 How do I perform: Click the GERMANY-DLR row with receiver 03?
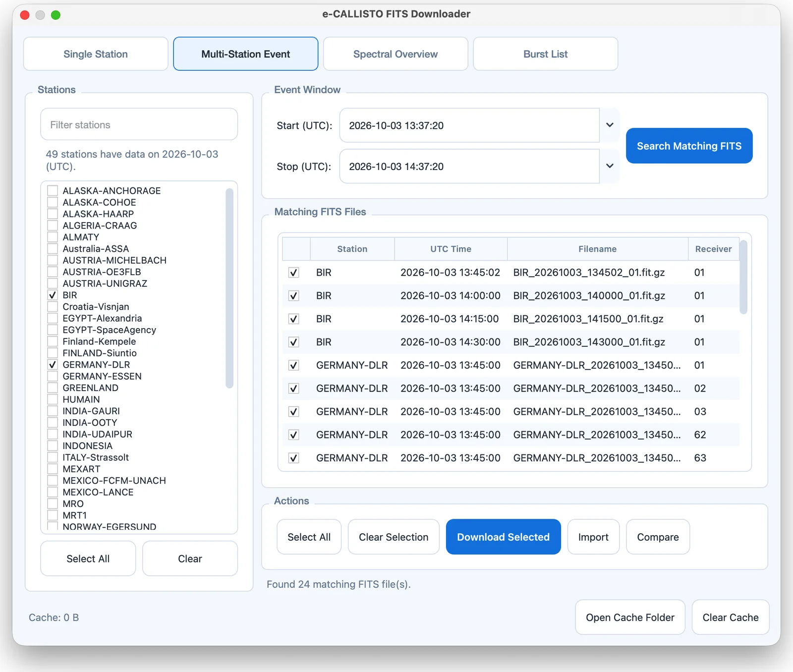click(x=511, y=411)
